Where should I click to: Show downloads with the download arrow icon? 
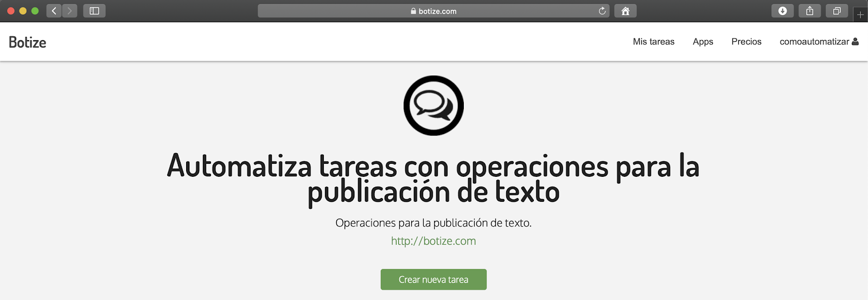(783, 11)
